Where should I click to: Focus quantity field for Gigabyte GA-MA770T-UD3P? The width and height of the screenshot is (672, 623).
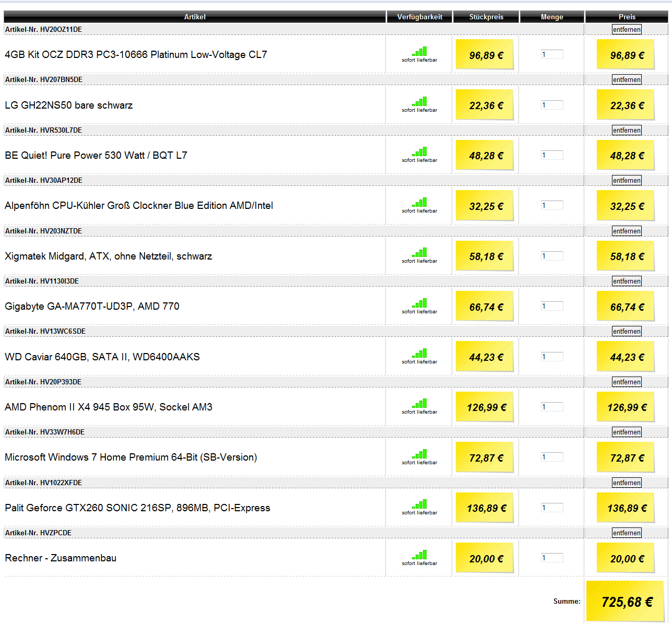pyautogui.click(x=552, y=306)
